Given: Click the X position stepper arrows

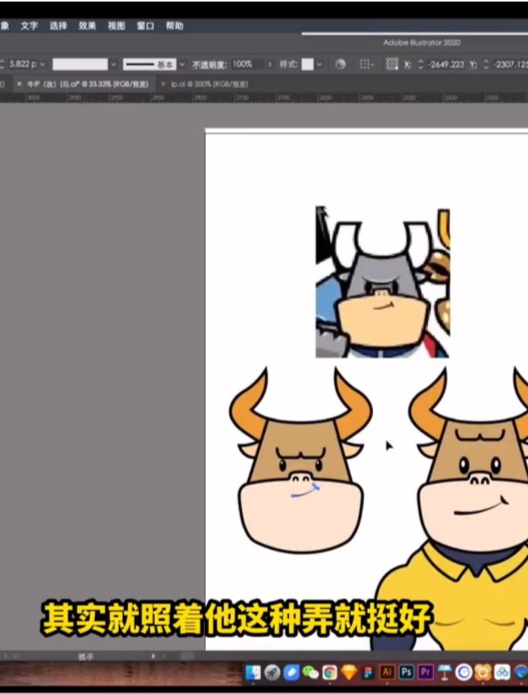Looking at the screenshot, I should pyautogui.click(x=420, y=65).
